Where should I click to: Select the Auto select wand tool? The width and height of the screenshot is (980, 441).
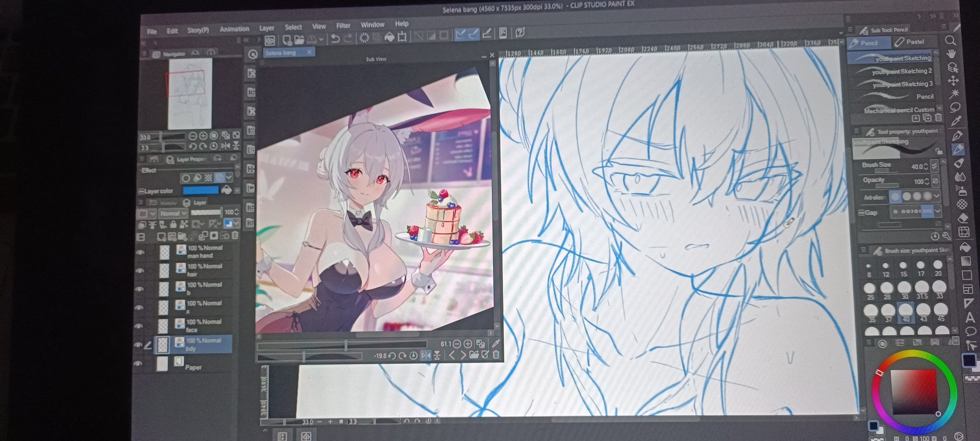954,94
